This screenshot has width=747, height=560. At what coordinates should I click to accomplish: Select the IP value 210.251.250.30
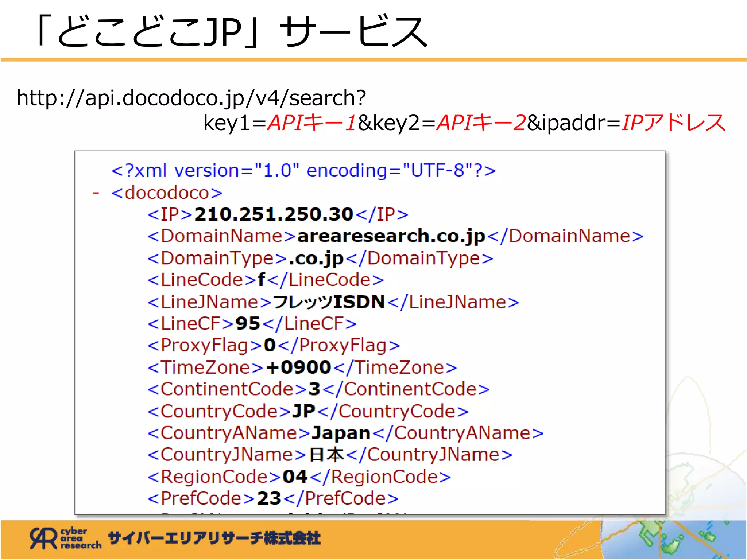274,214
